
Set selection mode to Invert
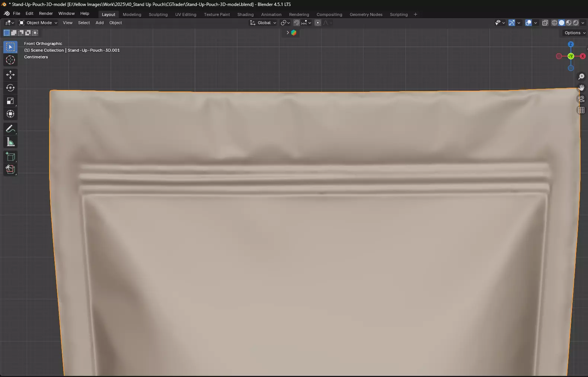pyautogui.click(x=28, y=33)
